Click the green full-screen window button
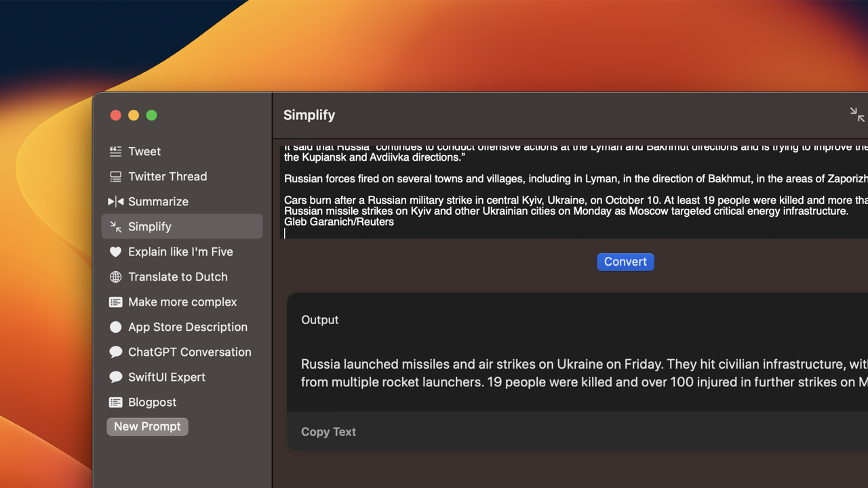Viewport: 868px width, 488px height. 152,115
